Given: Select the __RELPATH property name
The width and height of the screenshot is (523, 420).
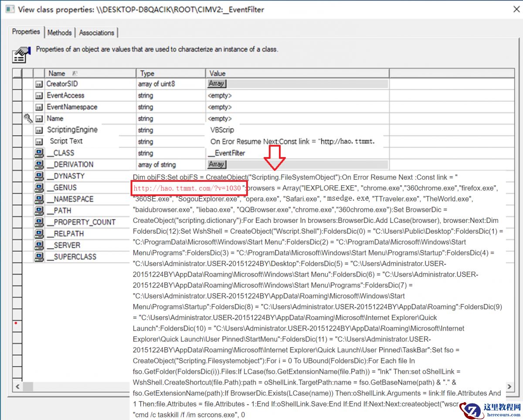Looking at the screenshot, I should [x=65, y=234].
